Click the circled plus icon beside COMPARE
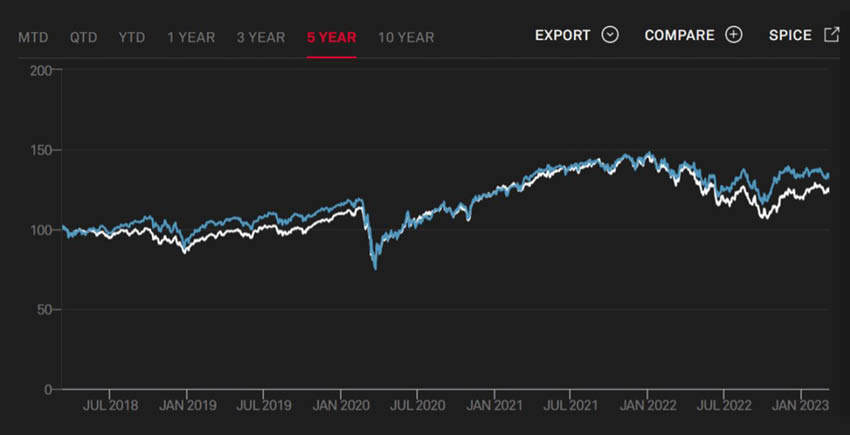The width and height of the screenshot is (850, 435). click(x=734, y=35)
